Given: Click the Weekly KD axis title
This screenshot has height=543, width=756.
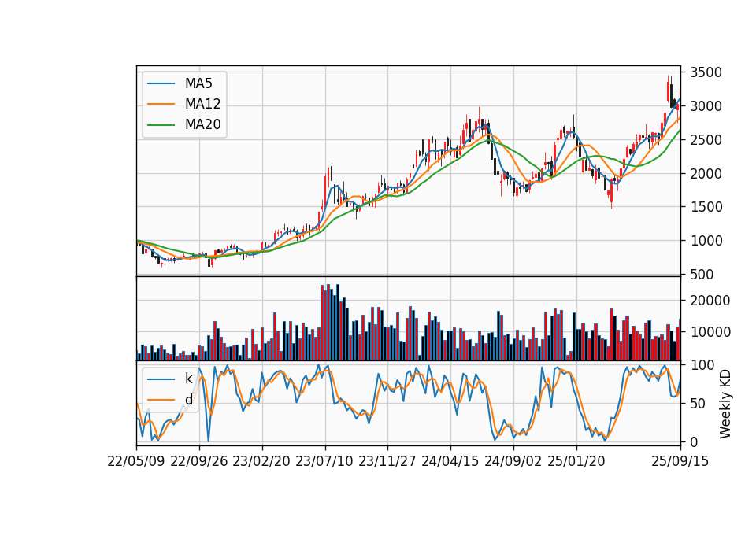Looking at the screenshot, I should (x=725, y=404).
